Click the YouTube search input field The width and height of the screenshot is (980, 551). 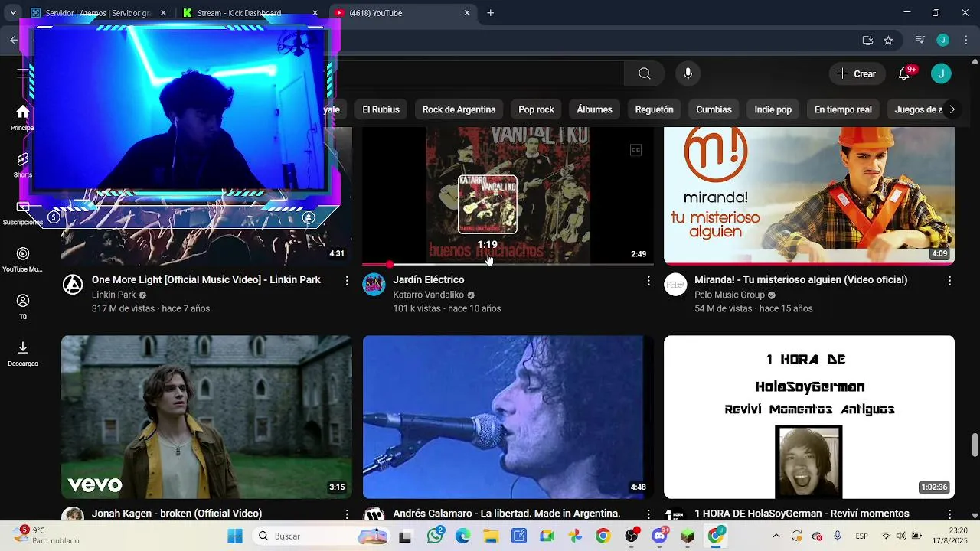(482, 73)
